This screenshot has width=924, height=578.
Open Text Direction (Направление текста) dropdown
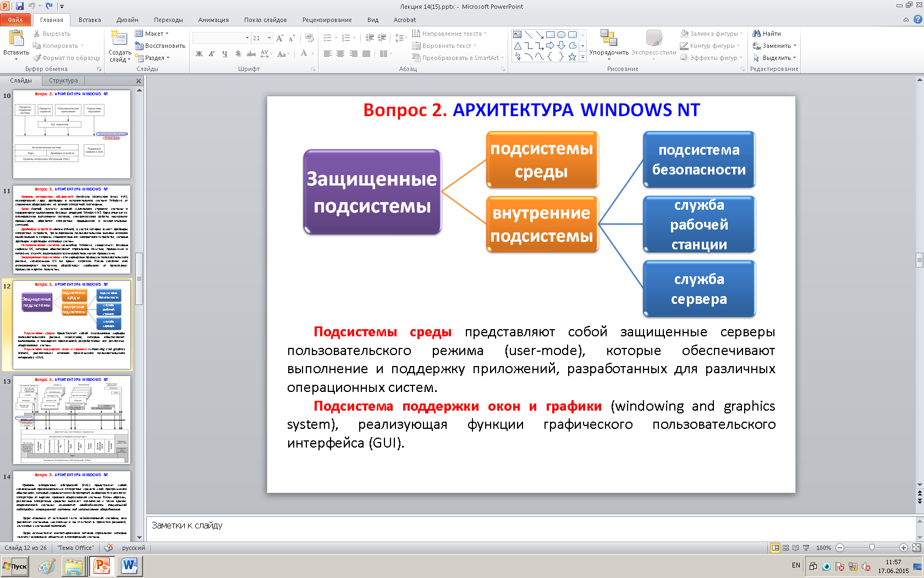(449, 34)
